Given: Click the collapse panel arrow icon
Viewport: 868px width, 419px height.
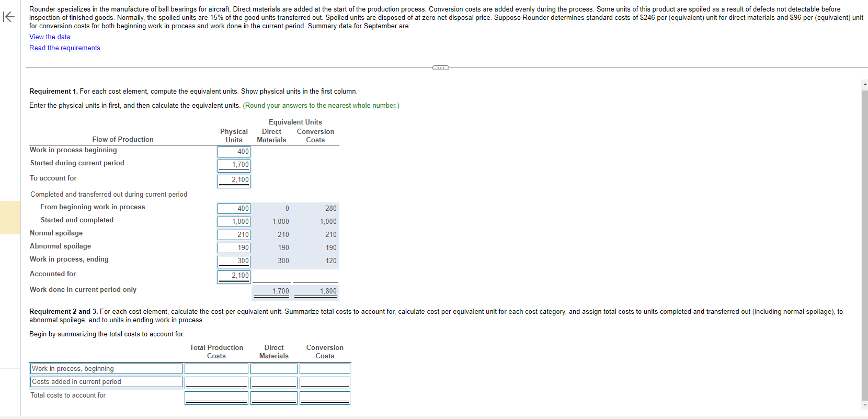Looking at the screenshot, I should coord(9,17).
